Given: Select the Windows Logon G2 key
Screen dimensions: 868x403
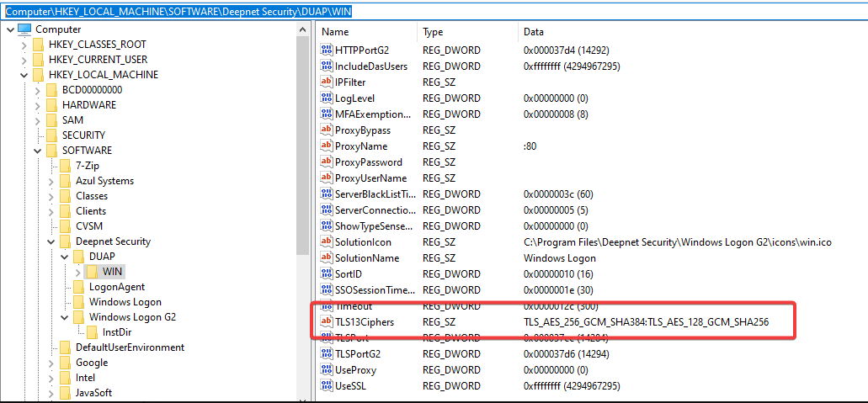Looking at the screenshot, I should [132, 317].
